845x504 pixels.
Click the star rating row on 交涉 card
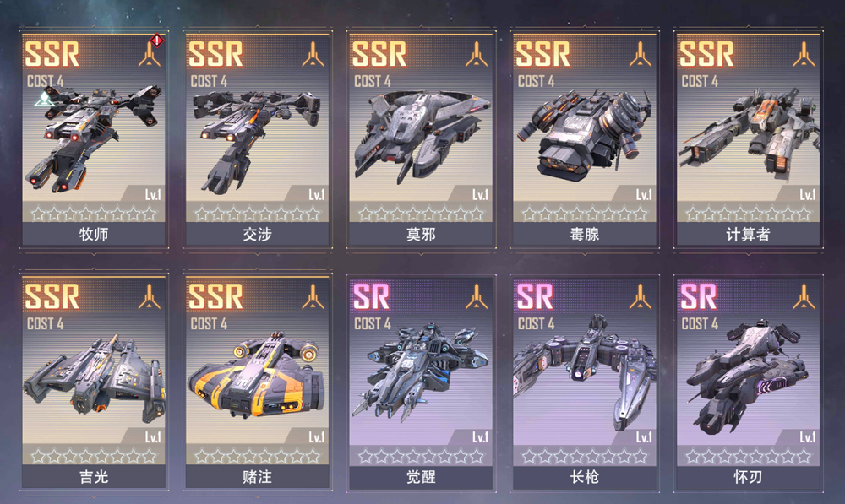[257, 214]
